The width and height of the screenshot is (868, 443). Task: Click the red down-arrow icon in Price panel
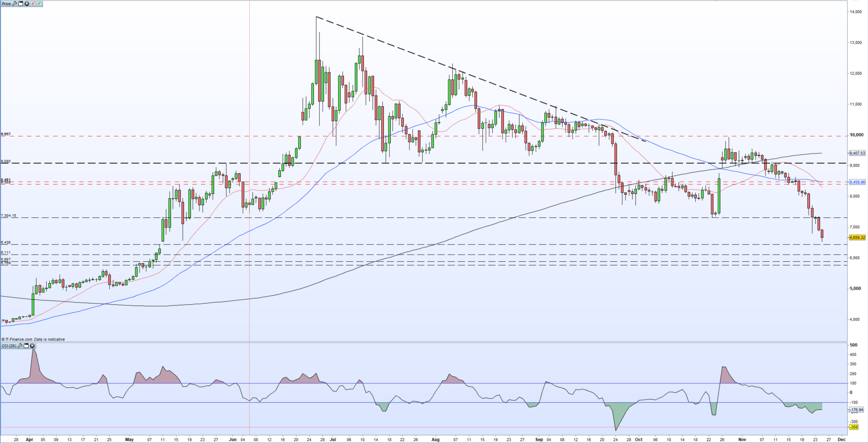pos(33,4)
